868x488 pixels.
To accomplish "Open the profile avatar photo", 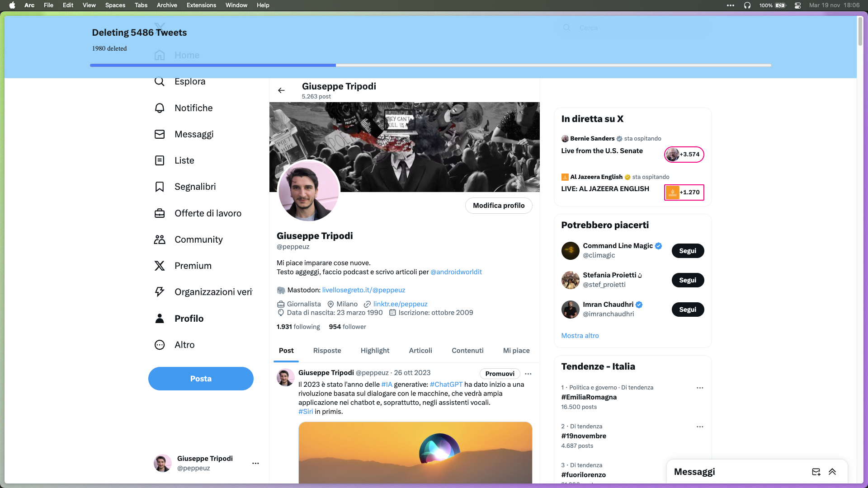I will click(x=309, y=191).
